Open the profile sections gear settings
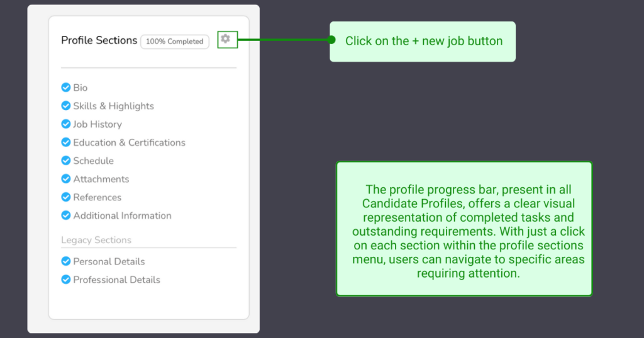The height and width of the screenshot is (338, 644). 225,40
